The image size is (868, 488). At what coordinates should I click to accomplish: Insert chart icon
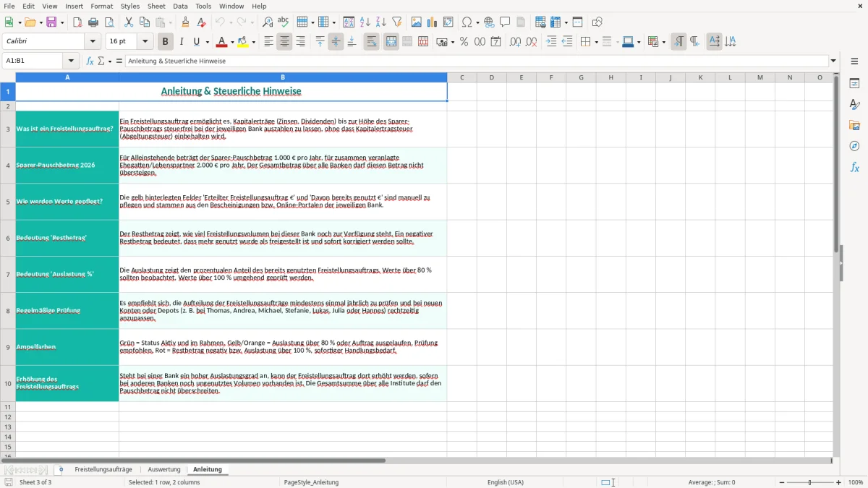433,22
